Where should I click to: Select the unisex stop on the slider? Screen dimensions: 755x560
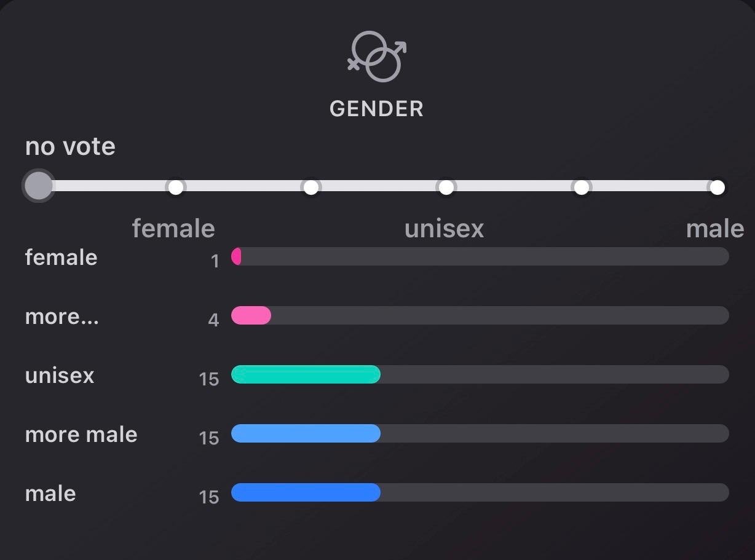point(446,187)
